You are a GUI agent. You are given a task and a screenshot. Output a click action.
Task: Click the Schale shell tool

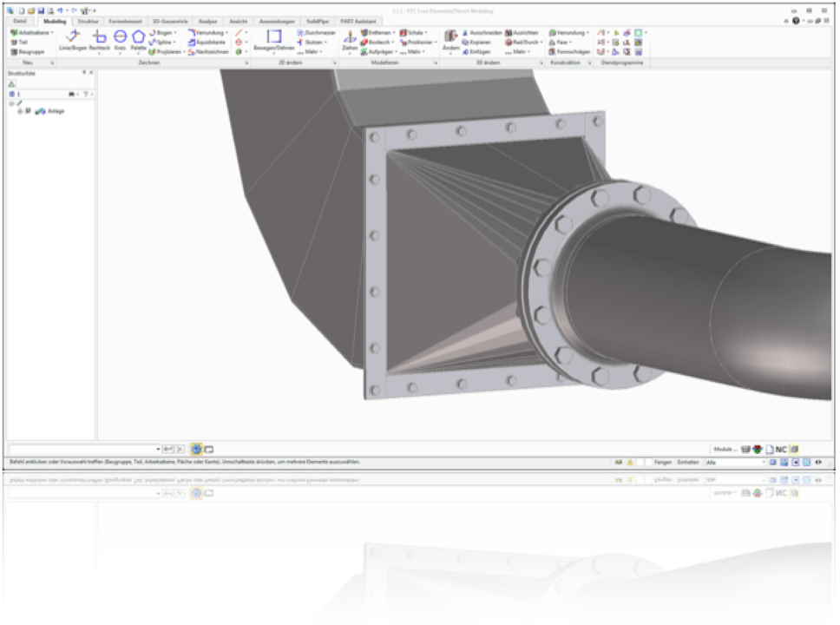[414, 33]
